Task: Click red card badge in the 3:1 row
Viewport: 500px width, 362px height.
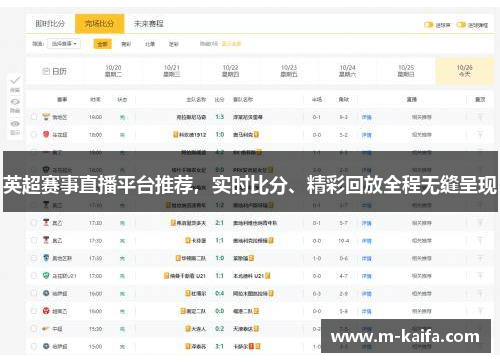Action: (x=251, y=346)
